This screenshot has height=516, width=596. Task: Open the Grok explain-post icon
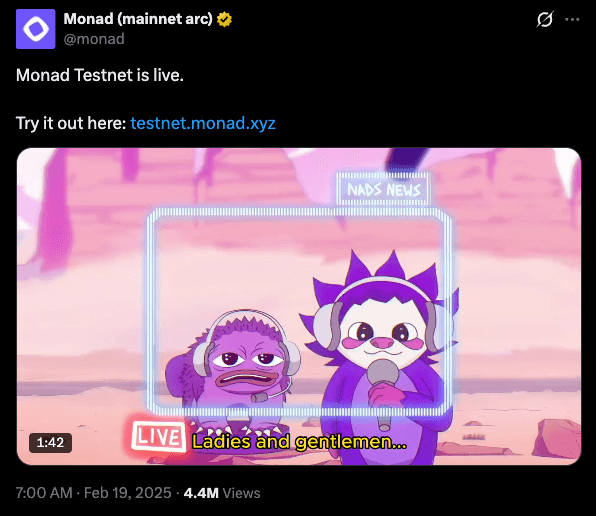(x=545, y=19)
